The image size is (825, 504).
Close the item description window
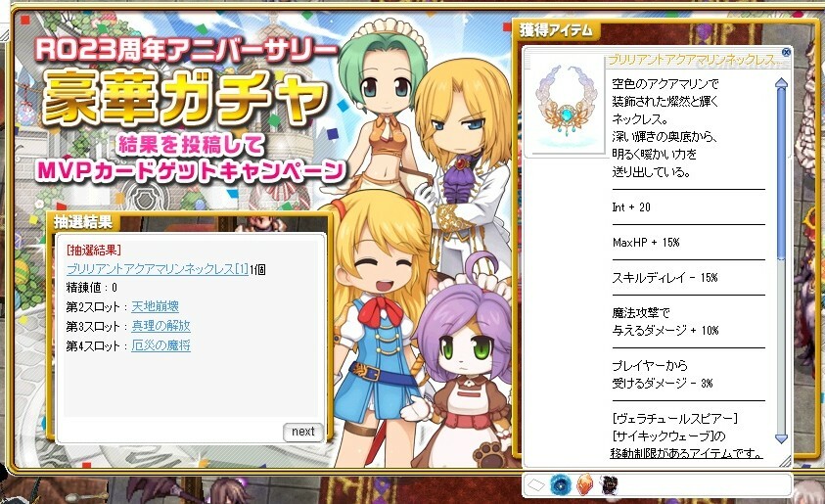(786, 52)
